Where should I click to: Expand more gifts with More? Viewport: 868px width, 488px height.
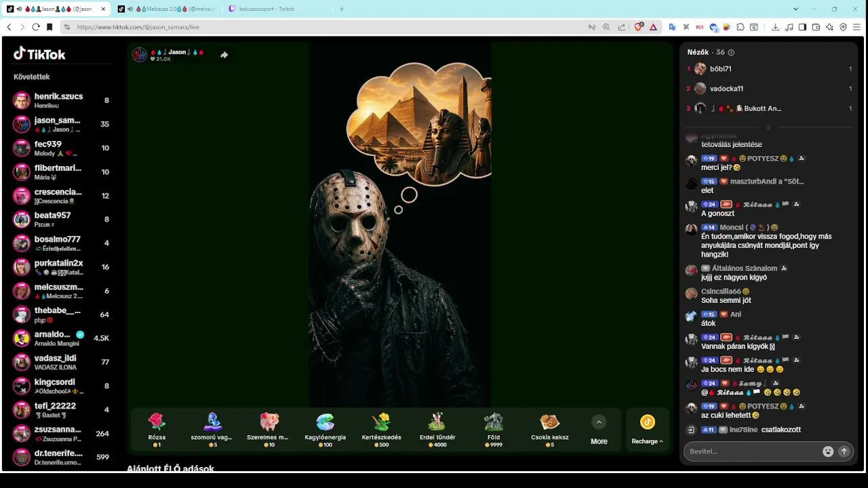[x=599, y=430]
